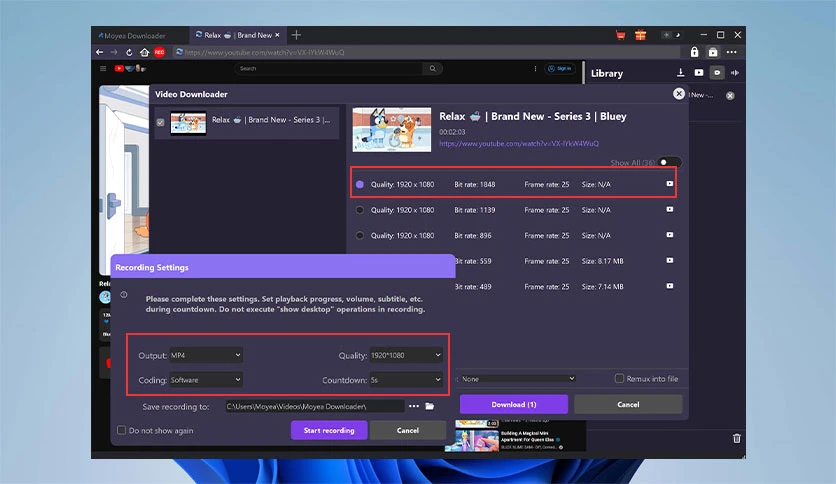The image size is (836, 484).
Task: Enable the Remux into file checkbox
Action: [619, 378]
